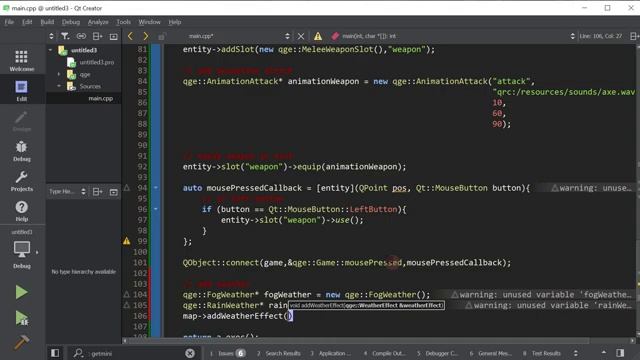Open the Edit menu

point(27,22)
